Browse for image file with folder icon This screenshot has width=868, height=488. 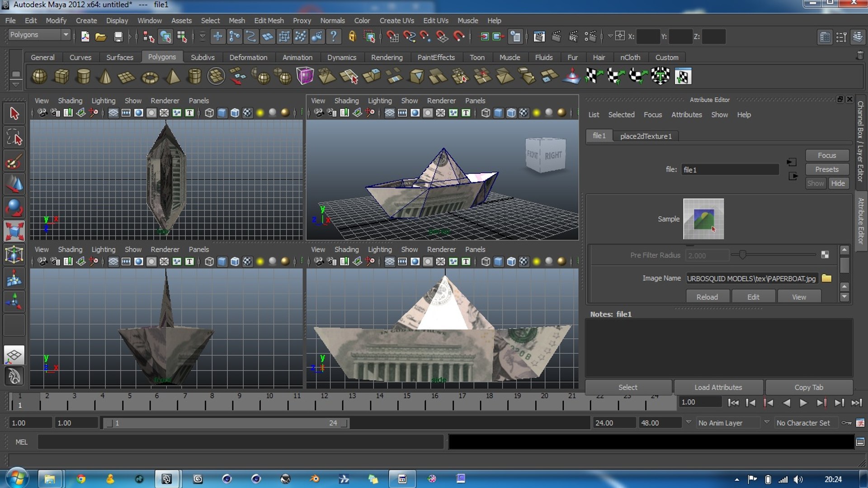tap(826, 278)
